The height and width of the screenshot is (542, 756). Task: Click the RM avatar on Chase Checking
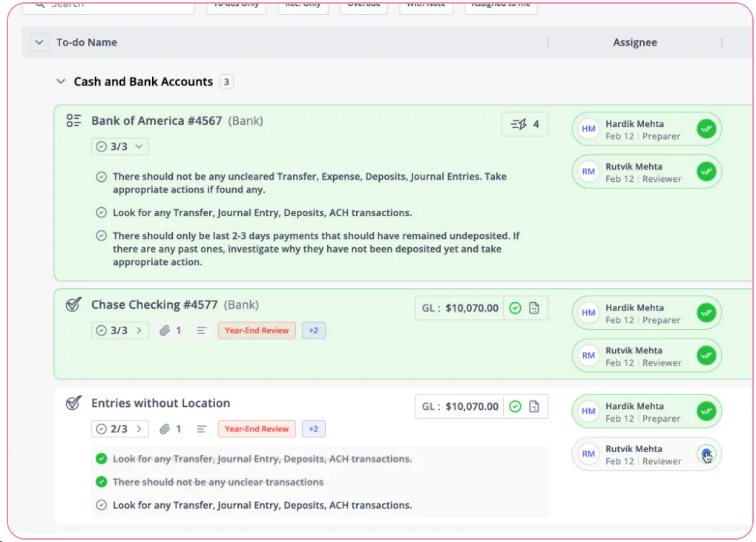point(588,355)
